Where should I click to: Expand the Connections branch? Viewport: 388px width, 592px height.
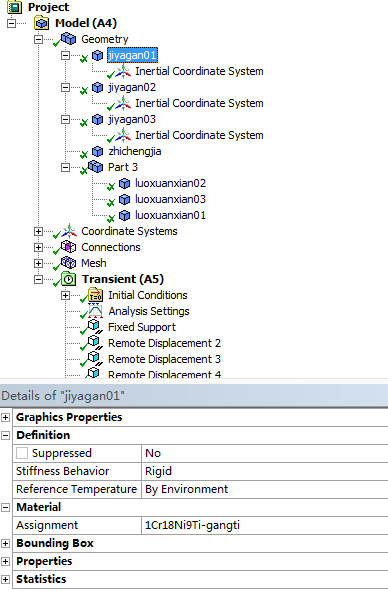(38, 247)
